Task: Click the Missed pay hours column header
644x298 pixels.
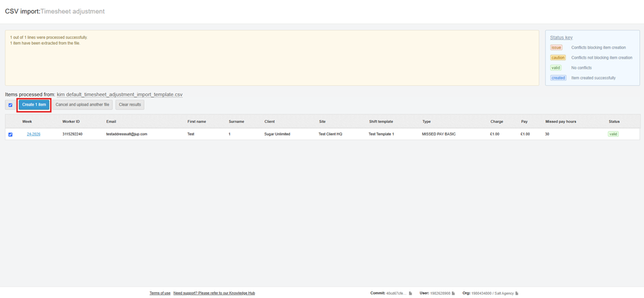Action: click(x=562, y=122)
